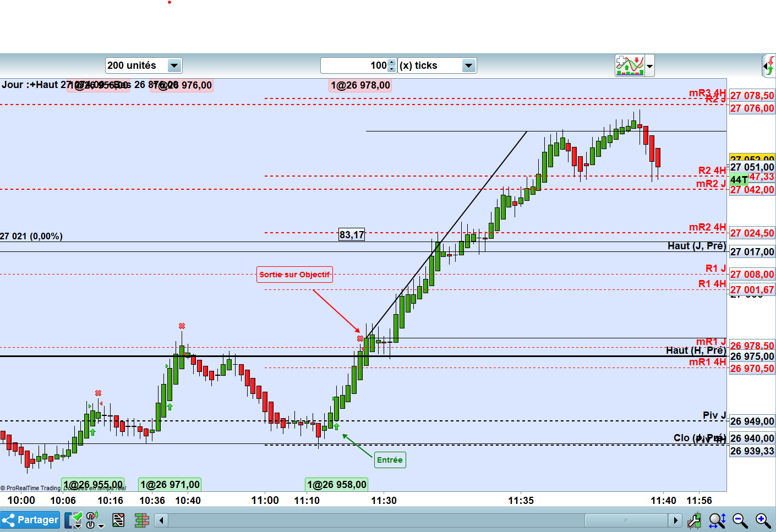Select the 1@26 955,00 order label
The height and width of the screenshot is (532, 776).
(x=93, y=485)
